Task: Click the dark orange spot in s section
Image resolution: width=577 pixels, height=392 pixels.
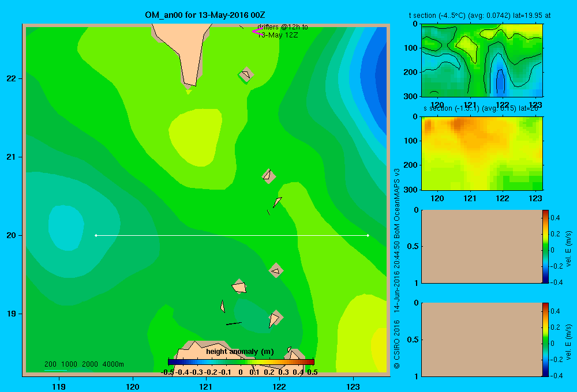Action: point(458,124)
